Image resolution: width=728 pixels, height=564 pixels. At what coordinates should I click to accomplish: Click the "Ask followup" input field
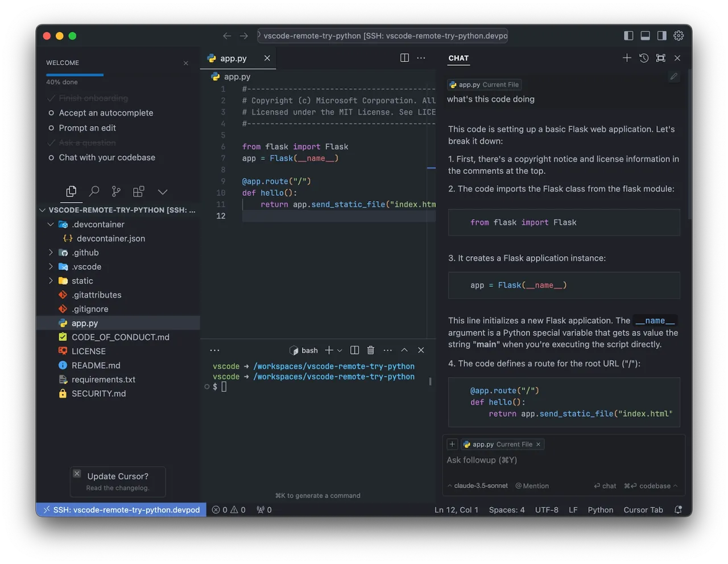click(563, 460)
